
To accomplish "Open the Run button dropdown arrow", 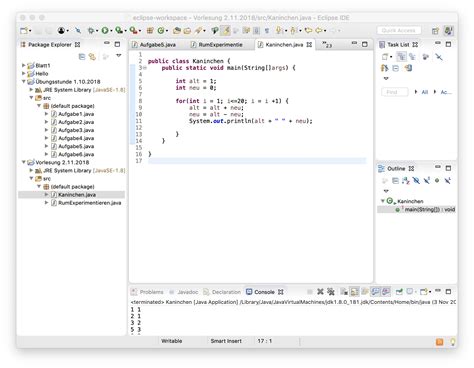I will click(111, 31).
